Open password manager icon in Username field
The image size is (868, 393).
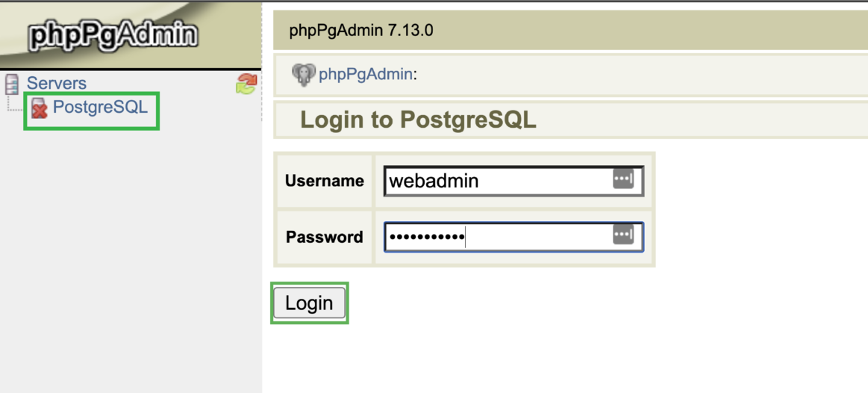tap(623, 179)
